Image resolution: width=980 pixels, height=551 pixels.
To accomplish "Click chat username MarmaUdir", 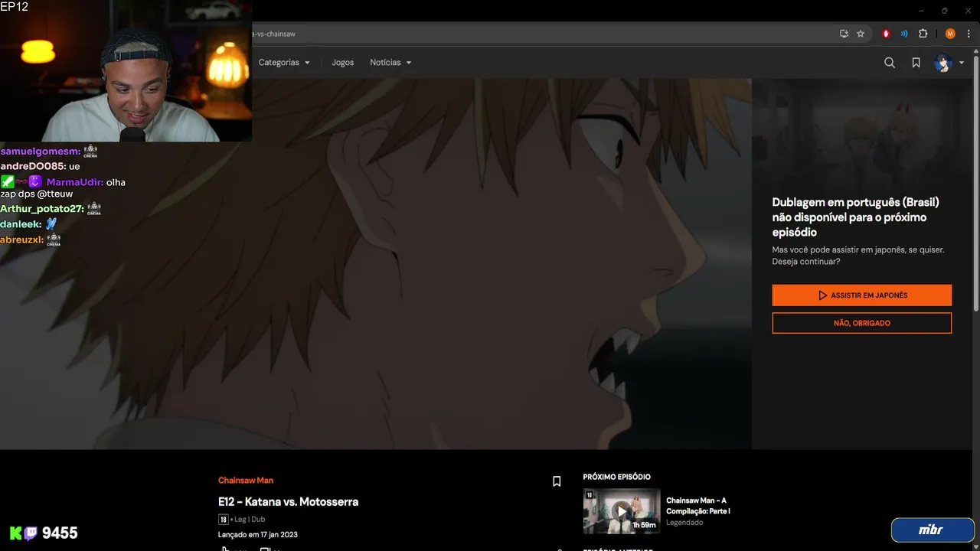I will pos(75,182).
